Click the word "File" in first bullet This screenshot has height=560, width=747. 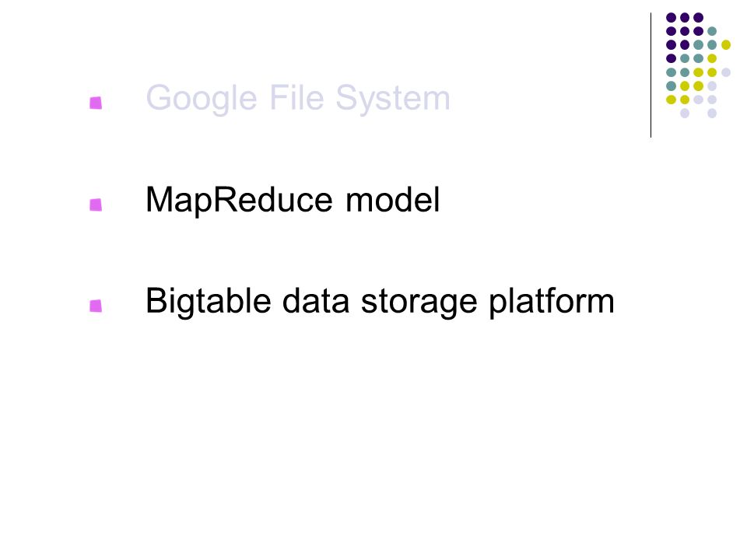point(296,98)
